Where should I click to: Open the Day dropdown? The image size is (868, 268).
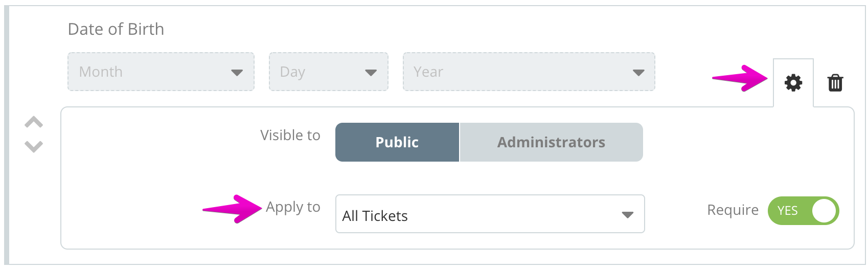pos(329,72)
